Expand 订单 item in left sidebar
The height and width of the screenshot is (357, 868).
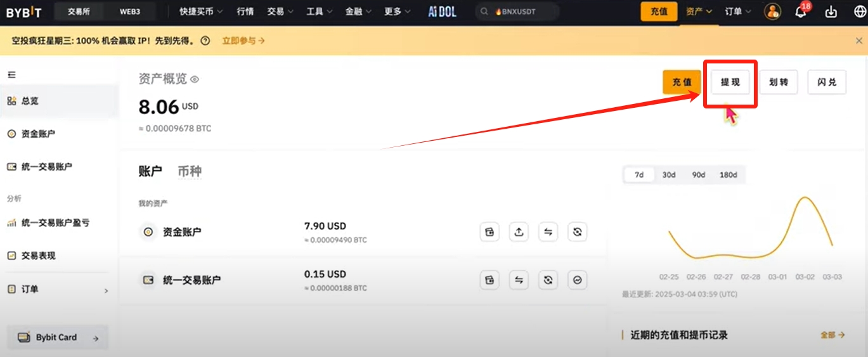click(x=58, y=289)
